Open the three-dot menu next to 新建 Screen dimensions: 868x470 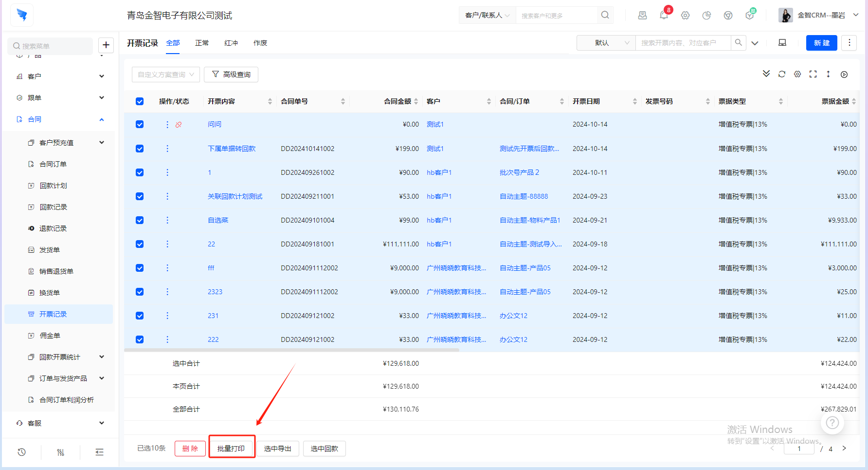(x=849, y=43)
